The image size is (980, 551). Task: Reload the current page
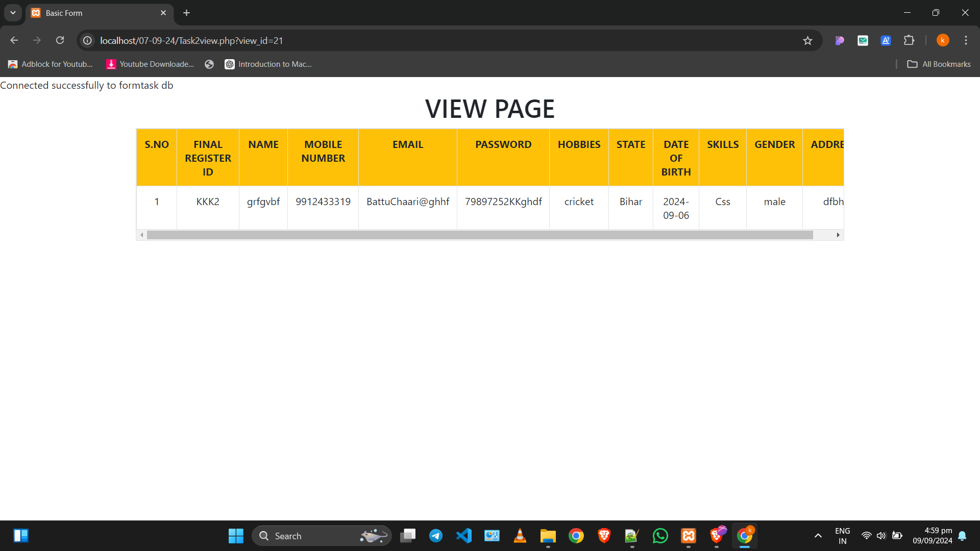60,40
